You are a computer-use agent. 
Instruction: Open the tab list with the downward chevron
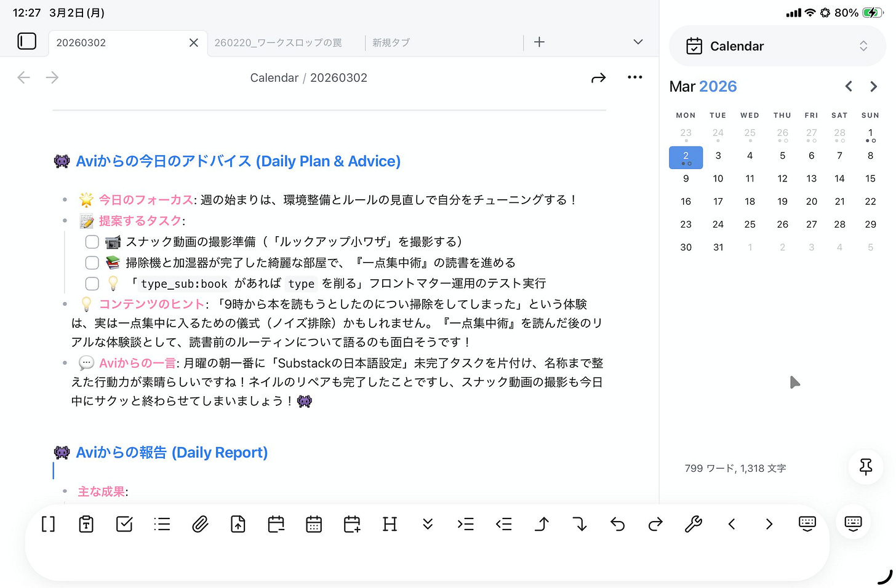[638, 42]
